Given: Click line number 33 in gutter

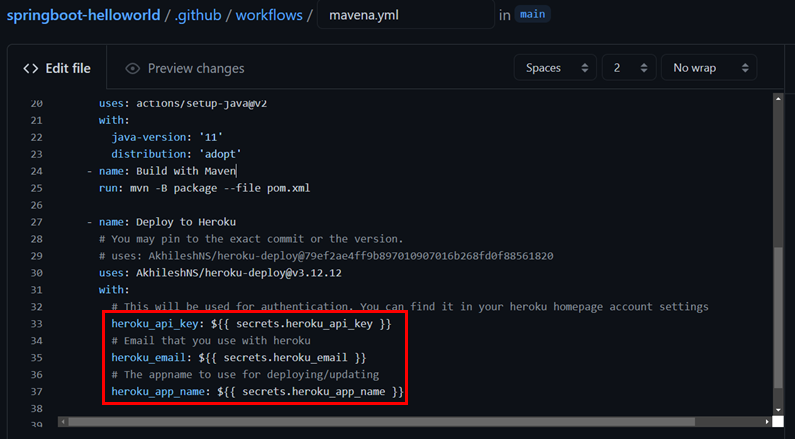Looking at the screenshot, I should click(36, 323).
